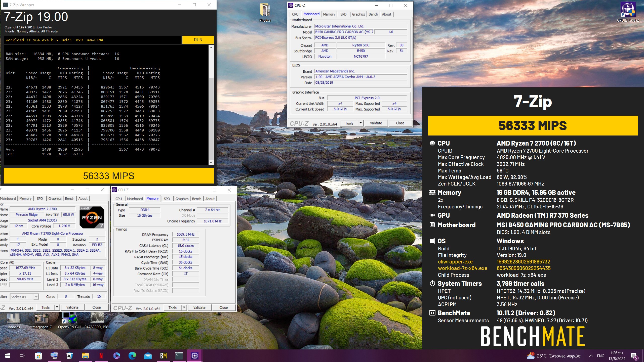Show hidden system tray icons
This screenshot has height=362, width=644.
(591, 356)
